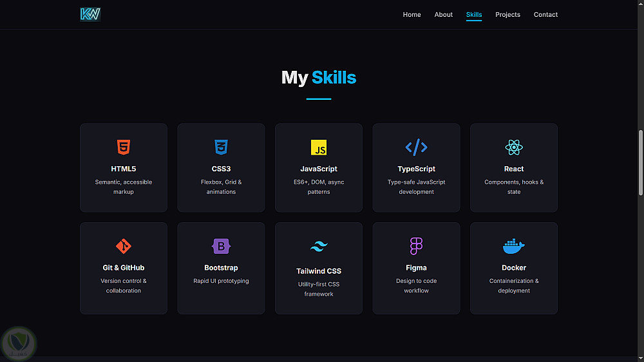Click the Git diamond icon
This screenshot has height=362, width=644.
point(123,246)
